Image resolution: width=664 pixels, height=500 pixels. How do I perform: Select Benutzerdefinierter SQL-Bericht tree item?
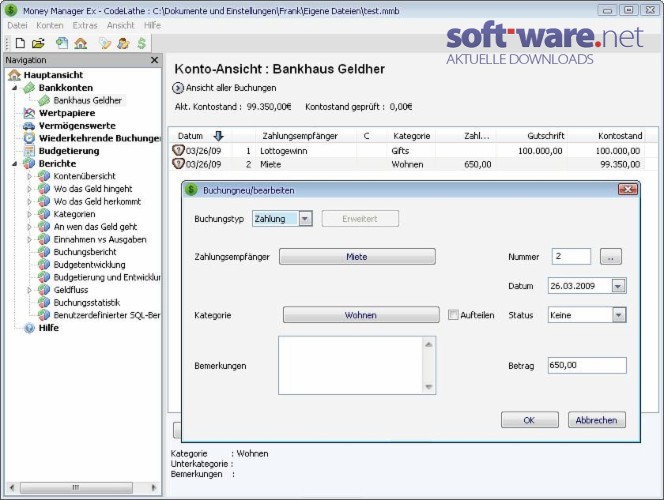point(106,315)
